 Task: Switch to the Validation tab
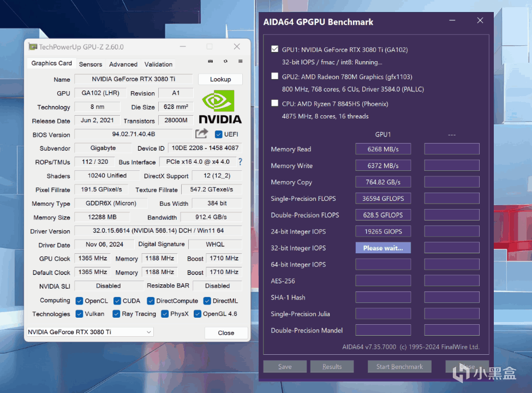click(x=158, y=64)
